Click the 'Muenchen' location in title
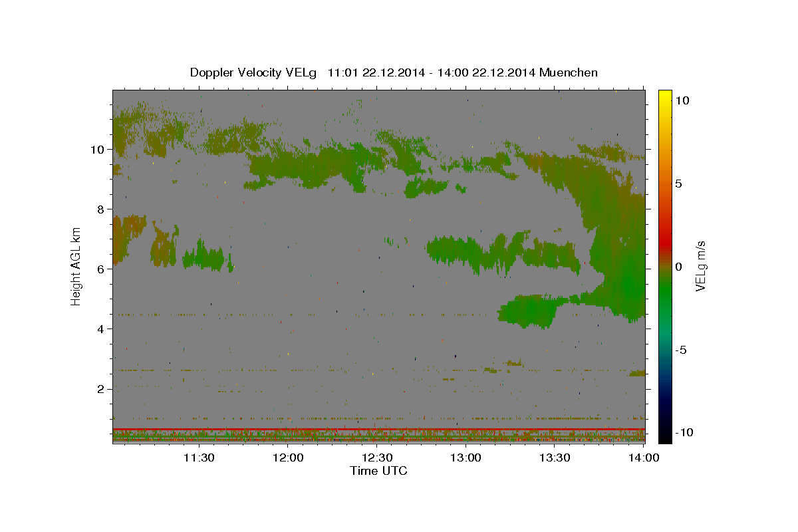Viewport: 798px width, 532px height. 569,72
